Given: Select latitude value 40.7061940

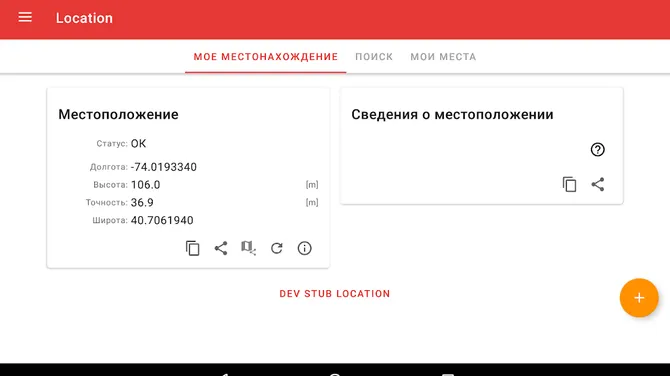Looking at the screenshot, I should (x=162, y=220).
